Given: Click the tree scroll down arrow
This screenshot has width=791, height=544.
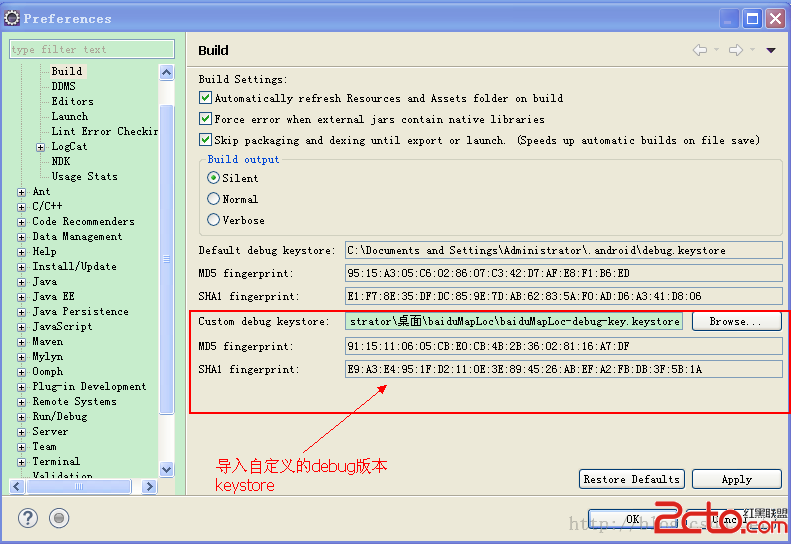Looking at the screenshot, I should click(x=166, y=469).
